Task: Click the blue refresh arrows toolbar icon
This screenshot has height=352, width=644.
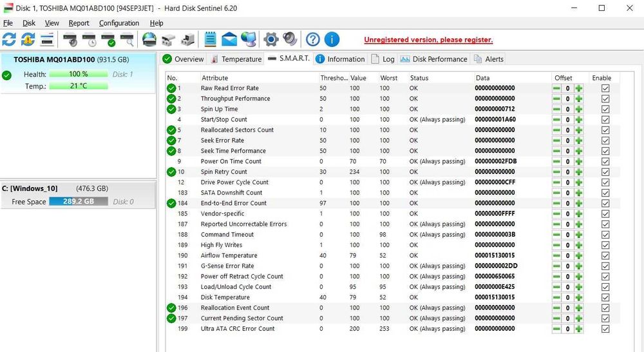Action: [9, 39]
